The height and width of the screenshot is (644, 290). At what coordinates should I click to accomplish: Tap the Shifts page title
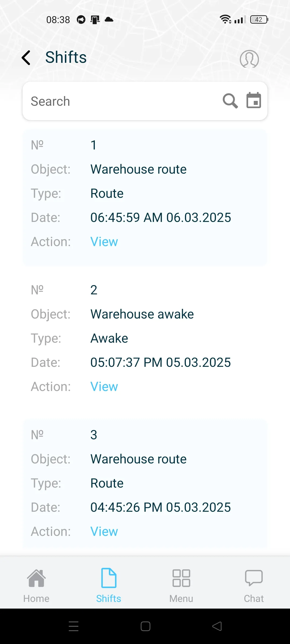pos(66,57)
